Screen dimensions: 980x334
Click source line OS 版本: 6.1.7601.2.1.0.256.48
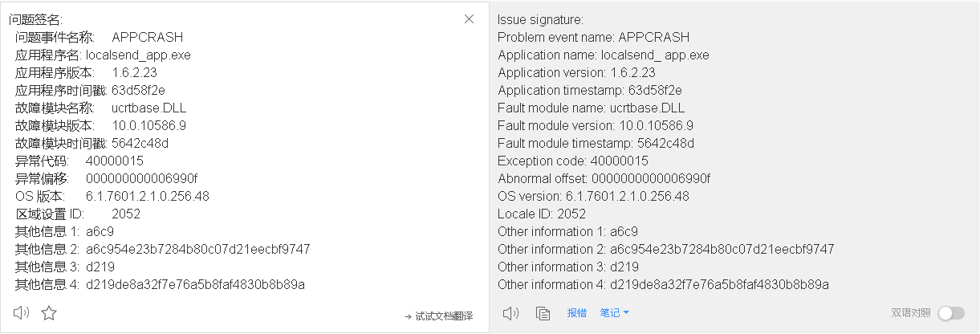pos(112,196)
